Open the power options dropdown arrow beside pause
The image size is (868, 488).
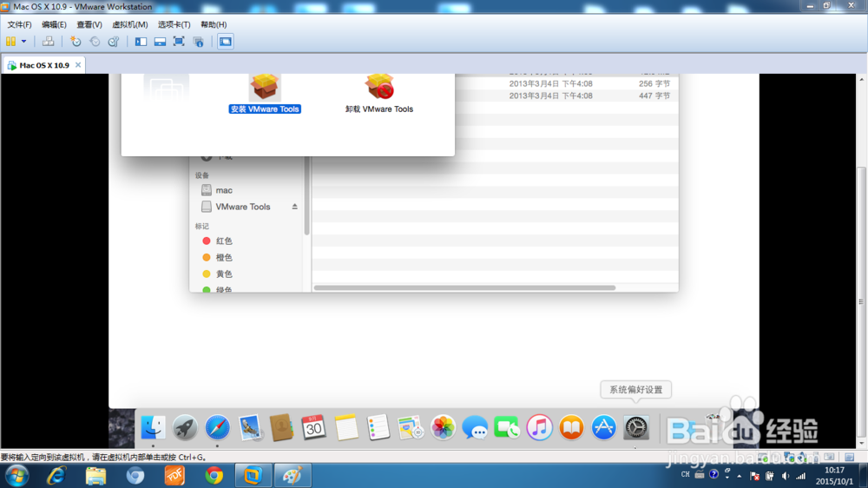pos(23,42)
